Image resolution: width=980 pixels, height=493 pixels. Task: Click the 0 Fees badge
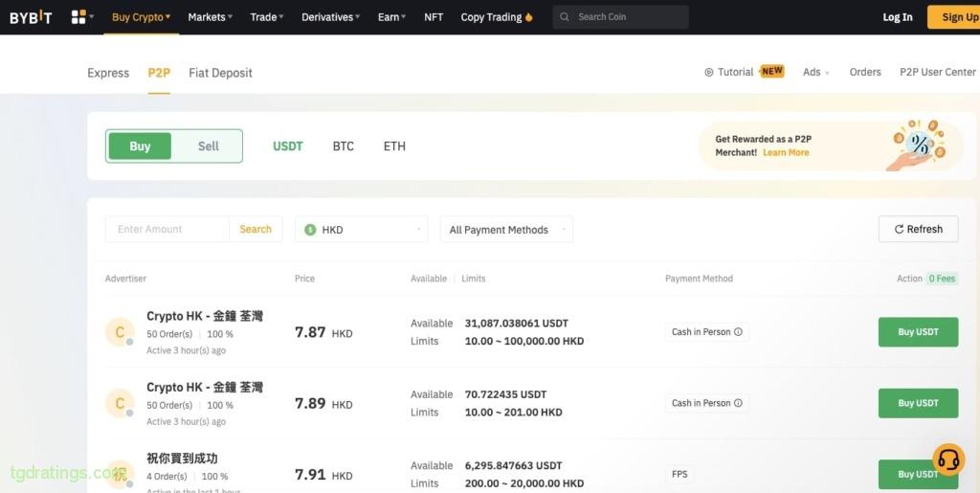[x=942, y=279]
